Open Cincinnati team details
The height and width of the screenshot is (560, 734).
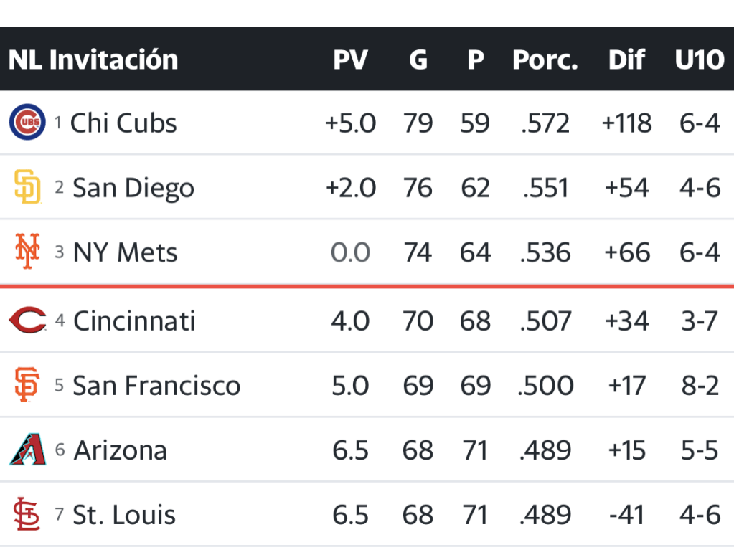point(134,321)
